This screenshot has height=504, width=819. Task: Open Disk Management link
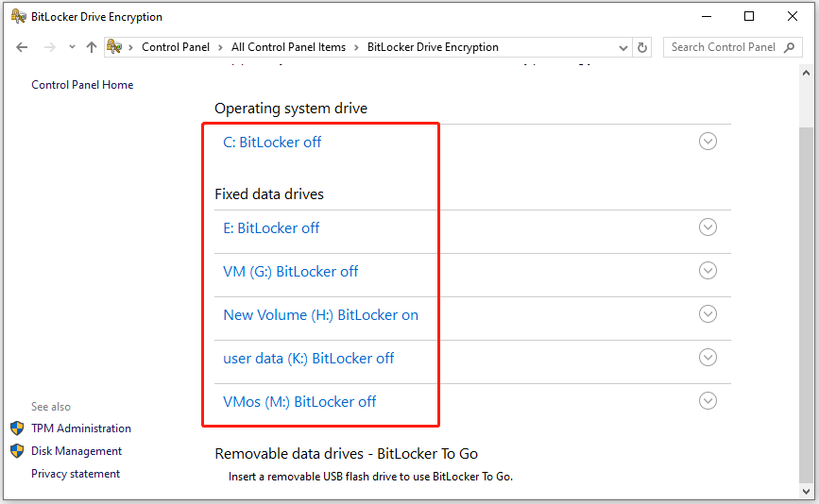pyautogui.click(x=77, y=451)
